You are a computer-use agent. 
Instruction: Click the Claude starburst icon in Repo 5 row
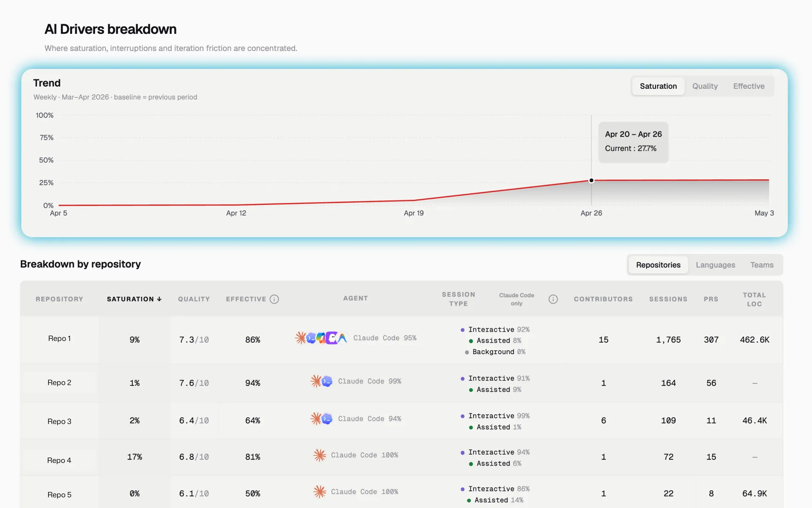coord(320,492)
